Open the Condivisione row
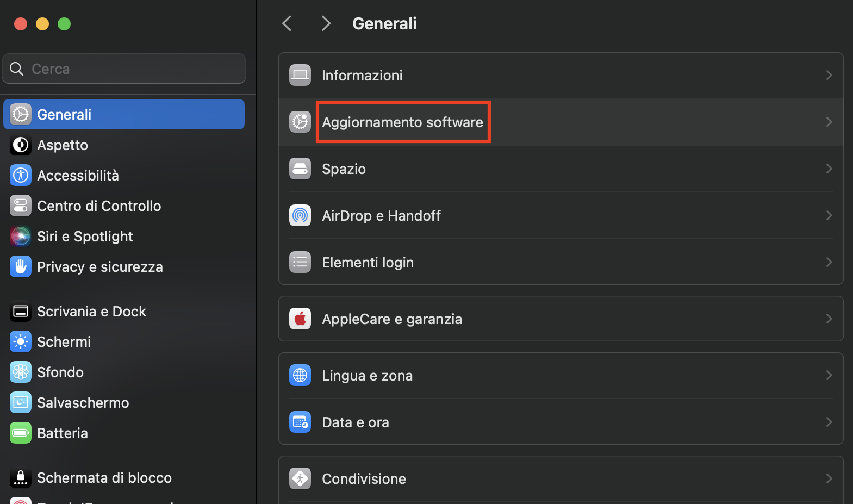This screenshot has width=853, height=504. click(561, 478)
